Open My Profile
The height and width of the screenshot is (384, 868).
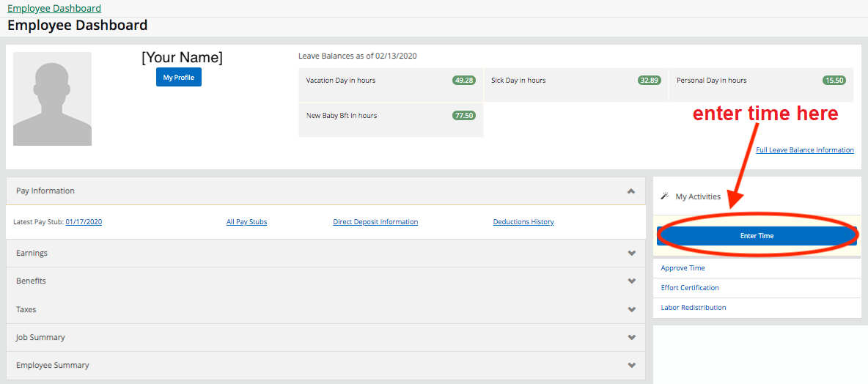click(x=178, y=78)
